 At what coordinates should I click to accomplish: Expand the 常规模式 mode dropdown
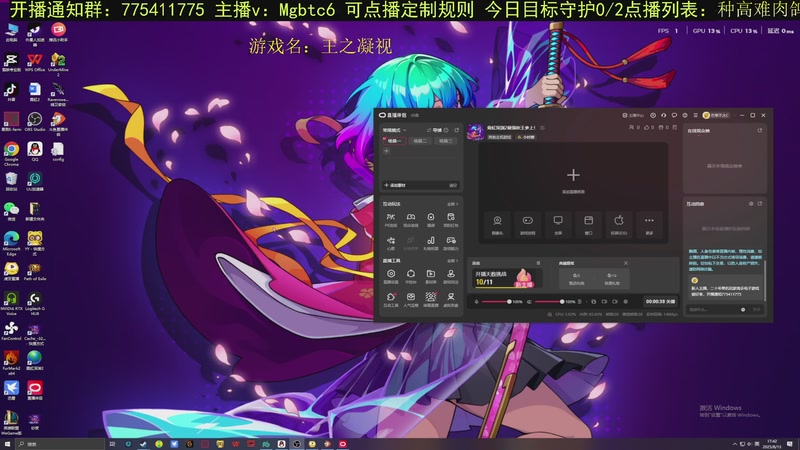coord(394,130)
